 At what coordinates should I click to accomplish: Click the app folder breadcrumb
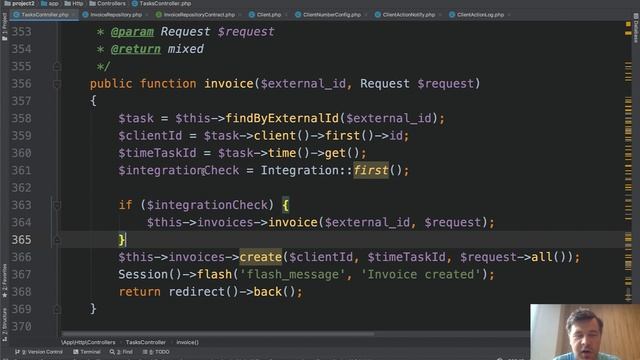coord(50,3)
